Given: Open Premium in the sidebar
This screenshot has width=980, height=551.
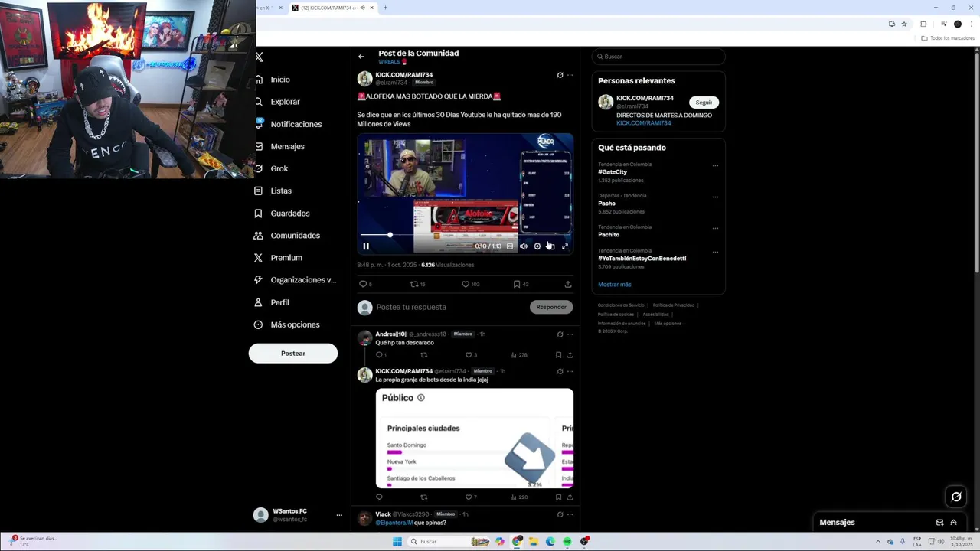Looking at the screenshot, I should tap(279, 258).
